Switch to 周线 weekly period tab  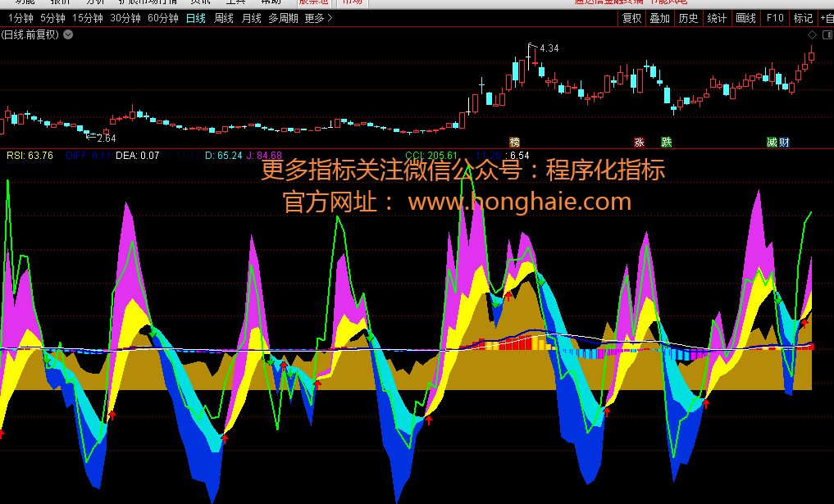pyautogui.click(x=224, y=18)
